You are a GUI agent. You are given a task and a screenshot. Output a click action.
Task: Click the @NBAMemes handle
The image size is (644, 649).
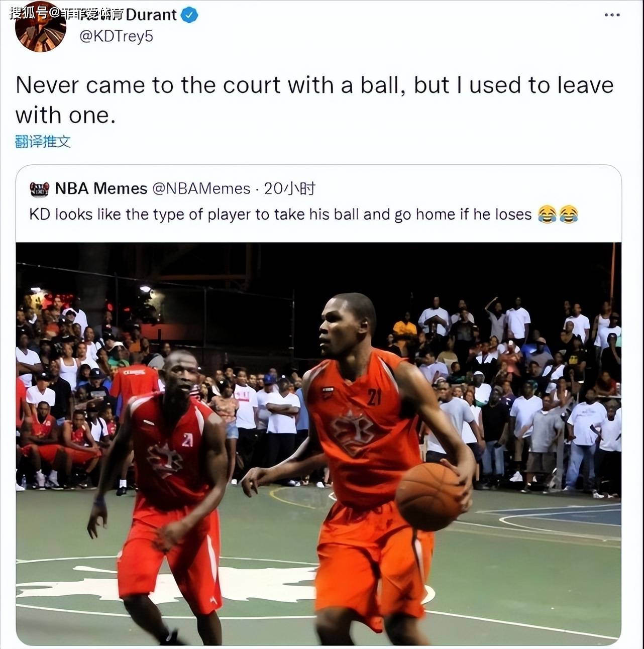coord(201,188)
